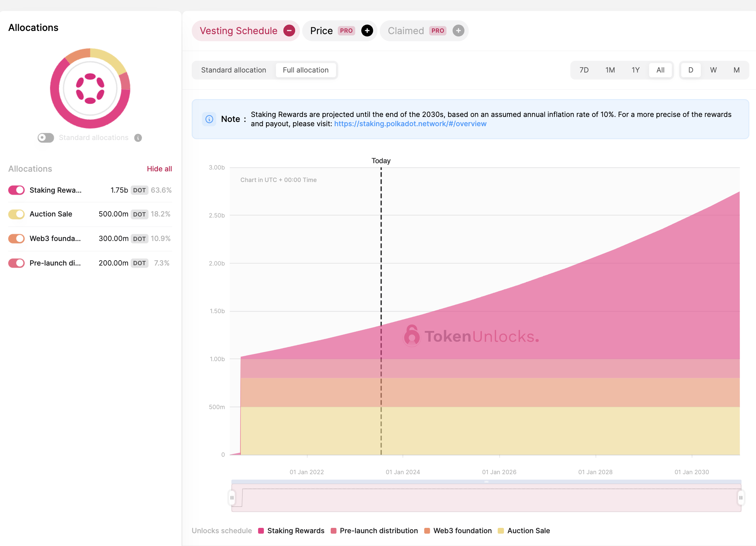Toggle the Standard allocations switch
The image size is (756, 546).
[x=46, y=138]
